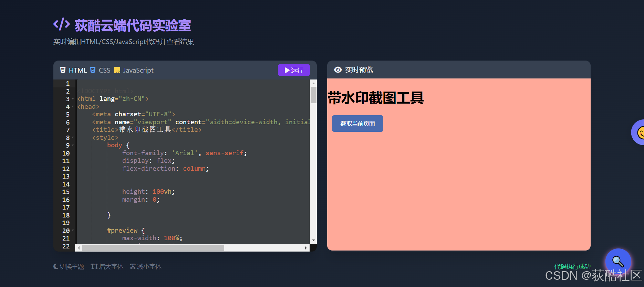This screenshot has height=287, width=644.
Task: Click the code line 'margin: 0;'
Action: (141, 200)
